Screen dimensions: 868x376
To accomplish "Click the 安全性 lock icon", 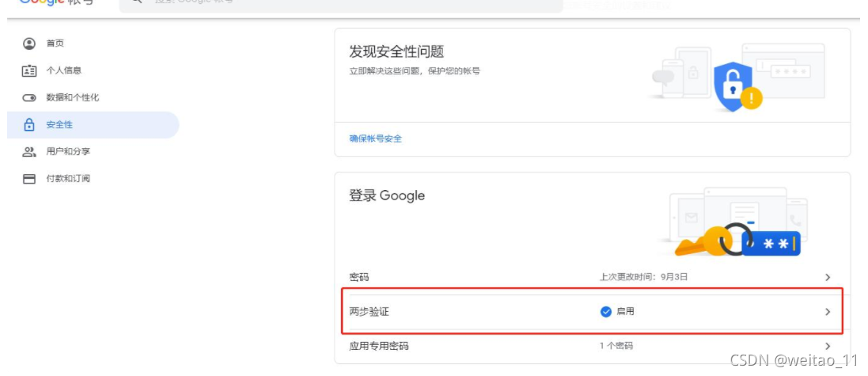I will [28, 124].
